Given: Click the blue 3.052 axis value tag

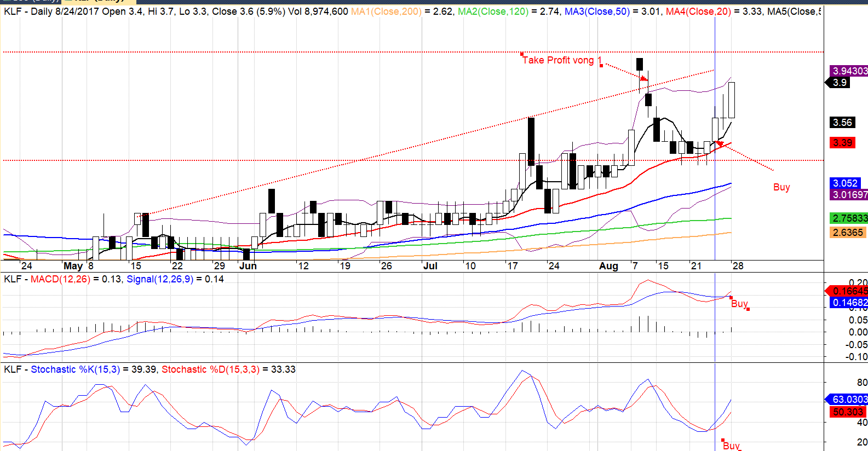Looking at the screenshot, I should [845, 183].
